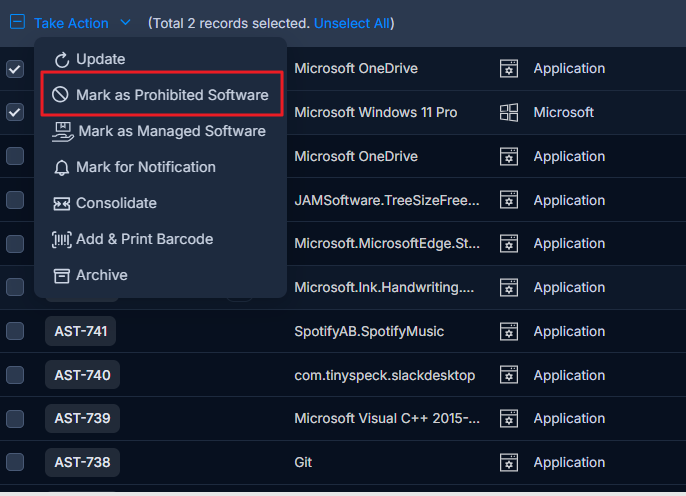Open asset tag AST-741
The width and height of the screenshot is (686, 496).
[80, 331]
